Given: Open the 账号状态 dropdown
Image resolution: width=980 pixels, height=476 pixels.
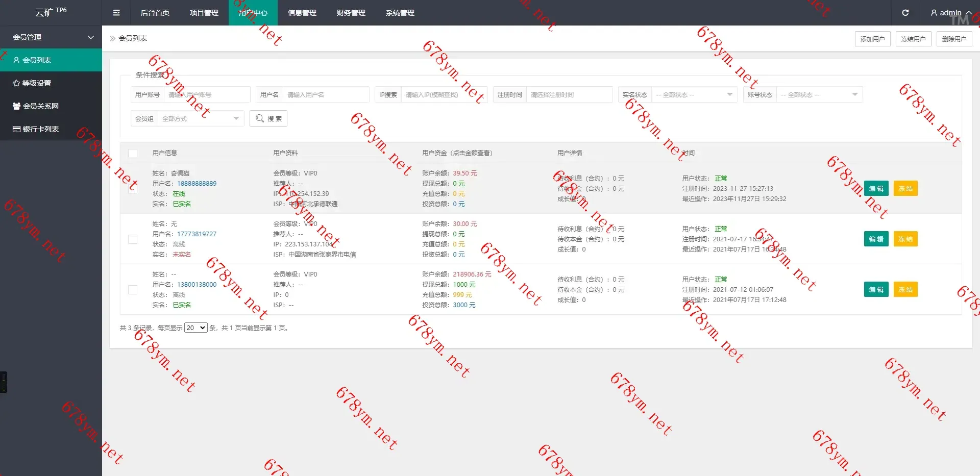Looking at the screenshot, I should point(819,95).
